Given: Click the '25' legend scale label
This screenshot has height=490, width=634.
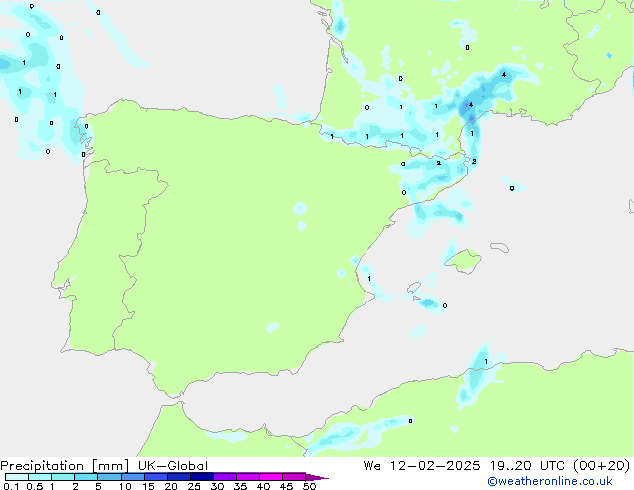Looking at the screenshot, I should [194, 486].
